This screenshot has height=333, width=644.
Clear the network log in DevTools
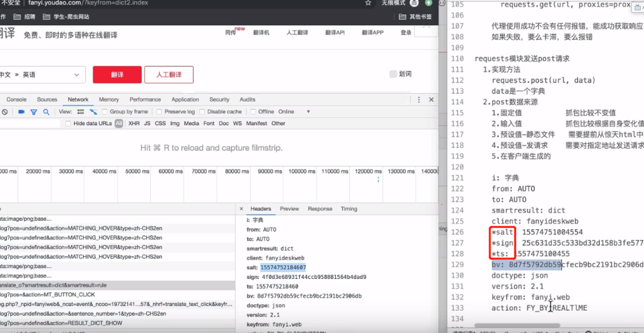4,112
